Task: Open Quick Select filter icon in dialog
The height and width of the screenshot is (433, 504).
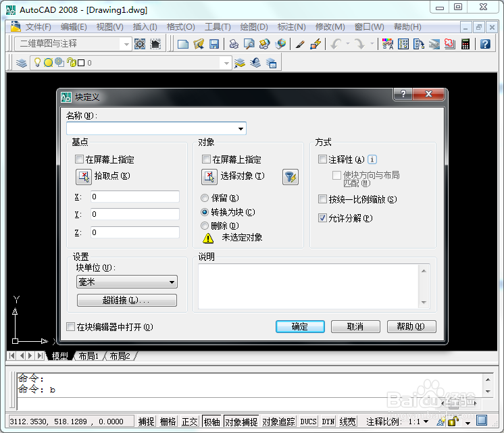Action: point(291,177)
